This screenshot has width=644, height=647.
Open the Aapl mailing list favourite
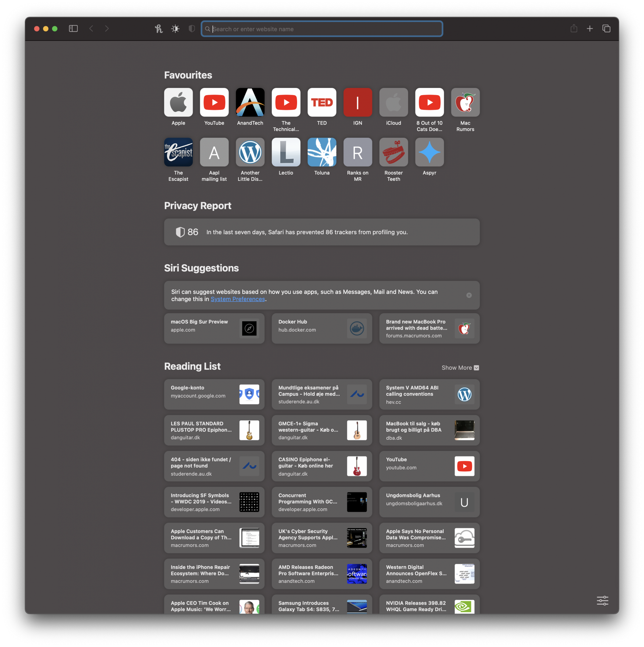(214, 152)
